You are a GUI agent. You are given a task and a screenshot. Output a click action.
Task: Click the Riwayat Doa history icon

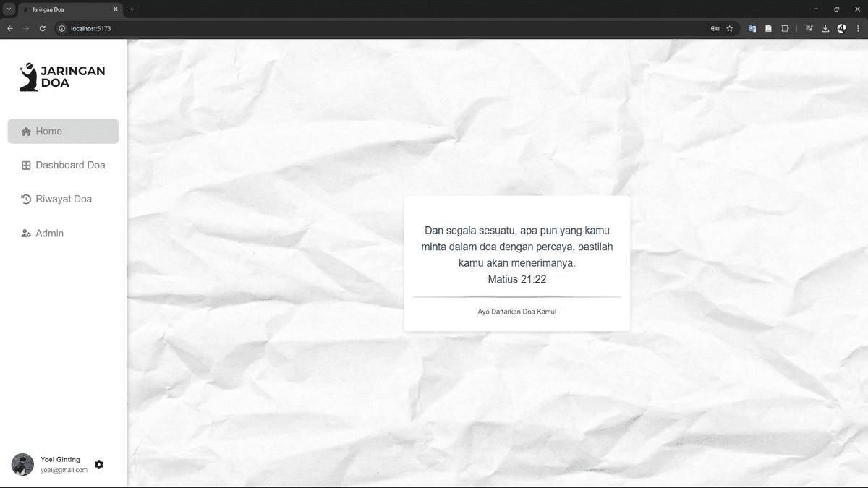coord(26,200)
